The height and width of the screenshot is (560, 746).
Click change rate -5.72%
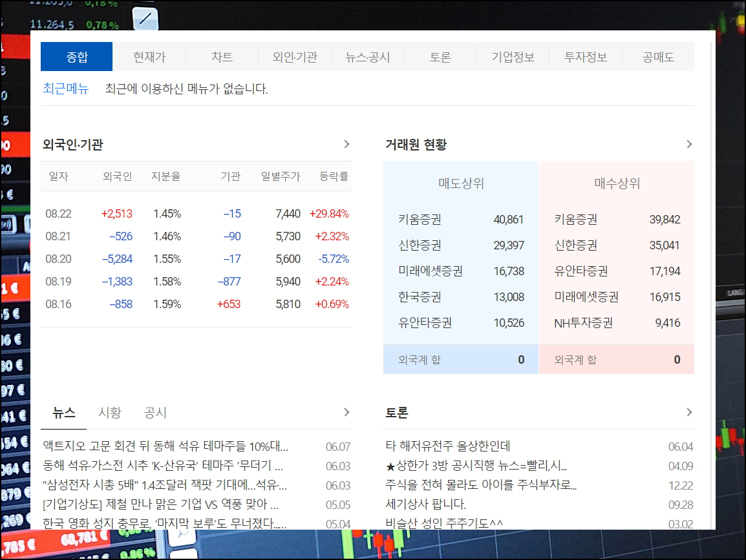pos(334,258)
